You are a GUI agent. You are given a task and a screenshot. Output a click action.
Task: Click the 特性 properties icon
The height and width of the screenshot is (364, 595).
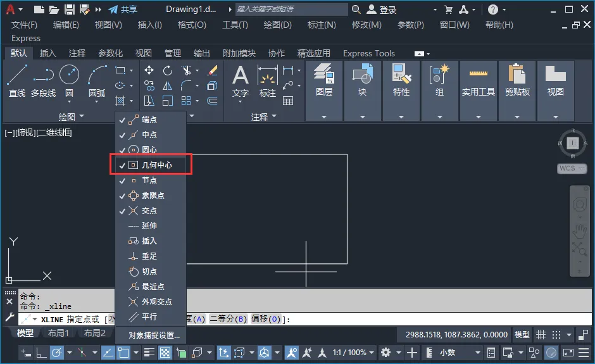401,80
